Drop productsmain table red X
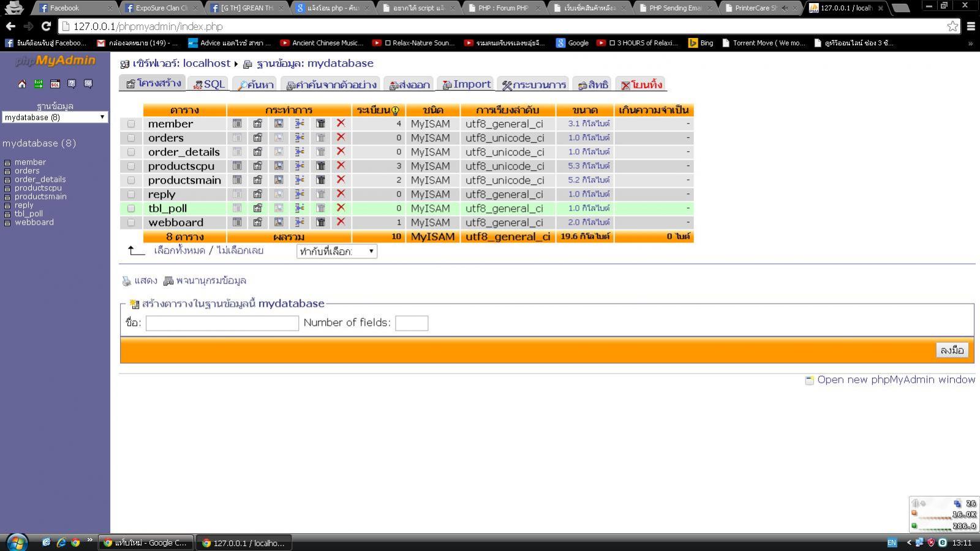Viewport: 980px width, 551px height. tap(341, 179)
